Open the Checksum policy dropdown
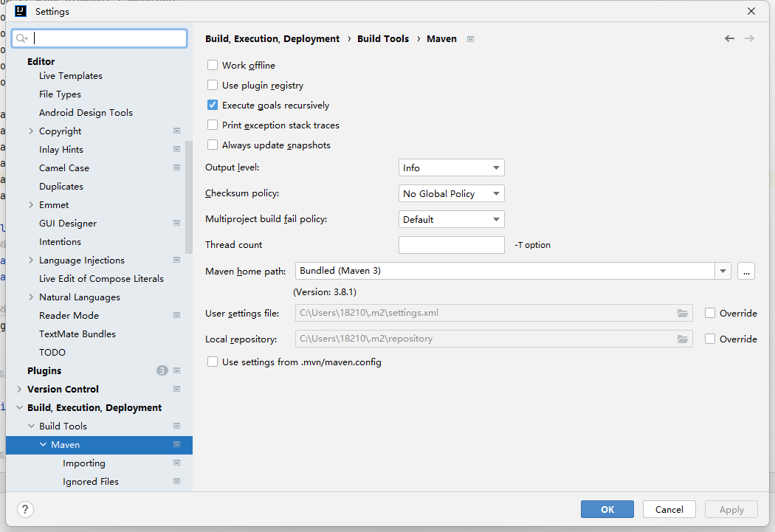The height and width of the screenshot is (532, 775). [x=451, y=193]
